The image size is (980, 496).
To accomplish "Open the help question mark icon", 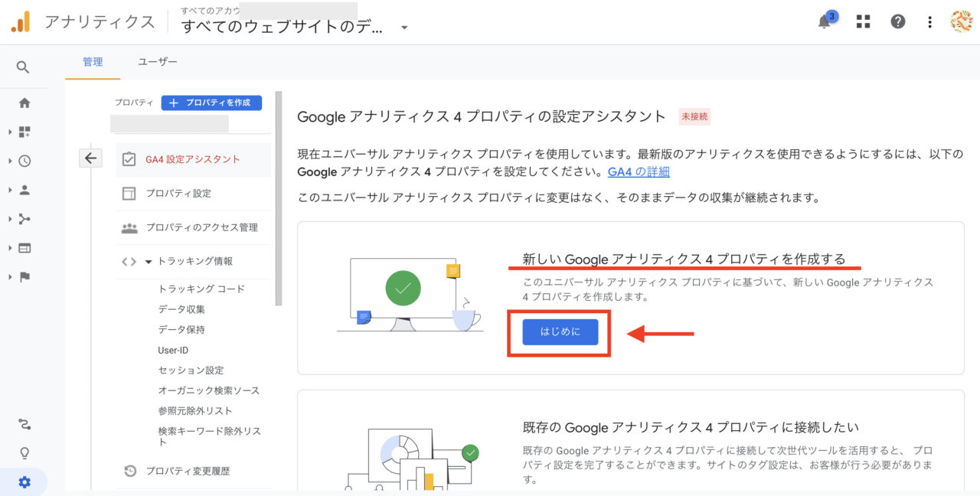I will [898, 21].
